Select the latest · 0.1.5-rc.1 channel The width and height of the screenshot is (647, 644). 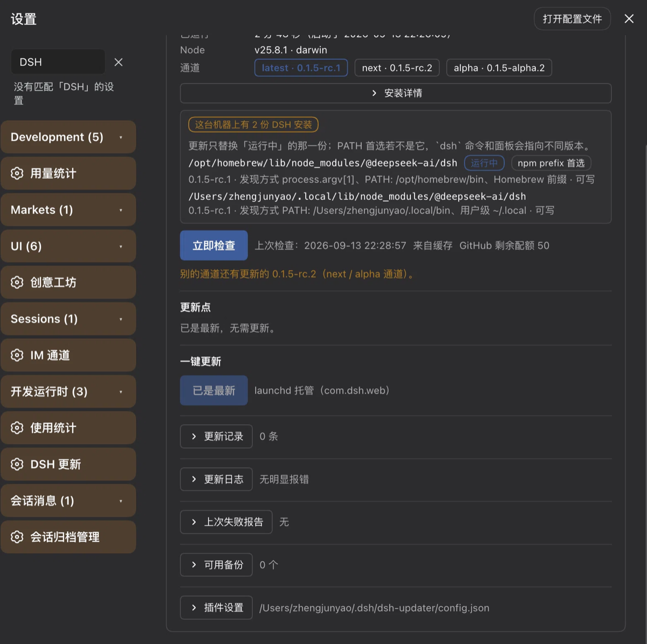[x=301, y=68]
